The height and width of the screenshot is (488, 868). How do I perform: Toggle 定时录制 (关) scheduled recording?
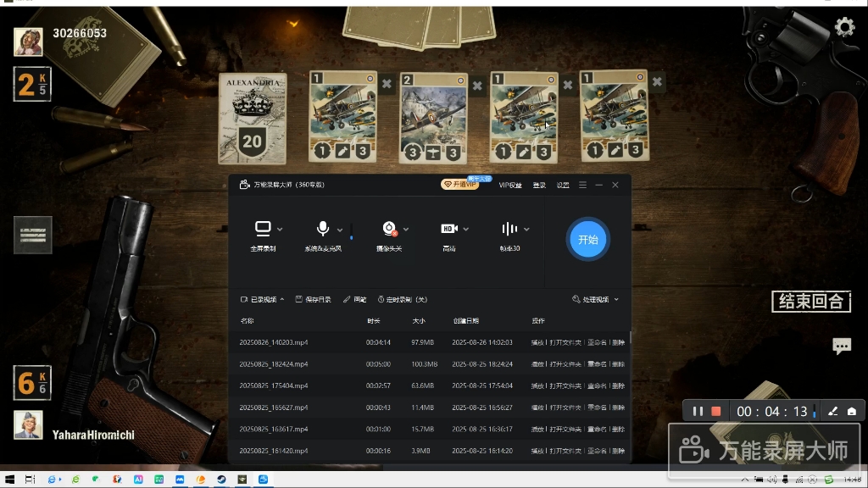(x=403, y=299)
